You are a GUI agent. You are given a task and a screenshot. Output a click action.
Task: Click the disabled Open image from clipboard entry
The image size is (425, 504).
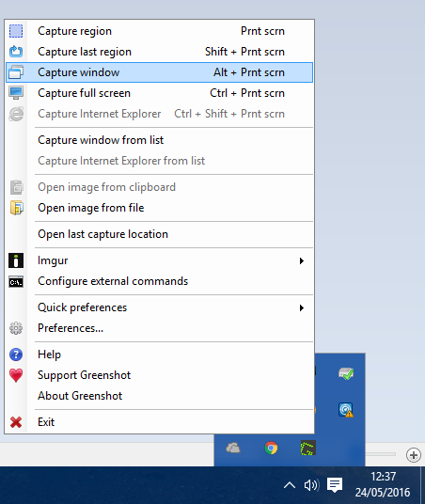[159, 187]
